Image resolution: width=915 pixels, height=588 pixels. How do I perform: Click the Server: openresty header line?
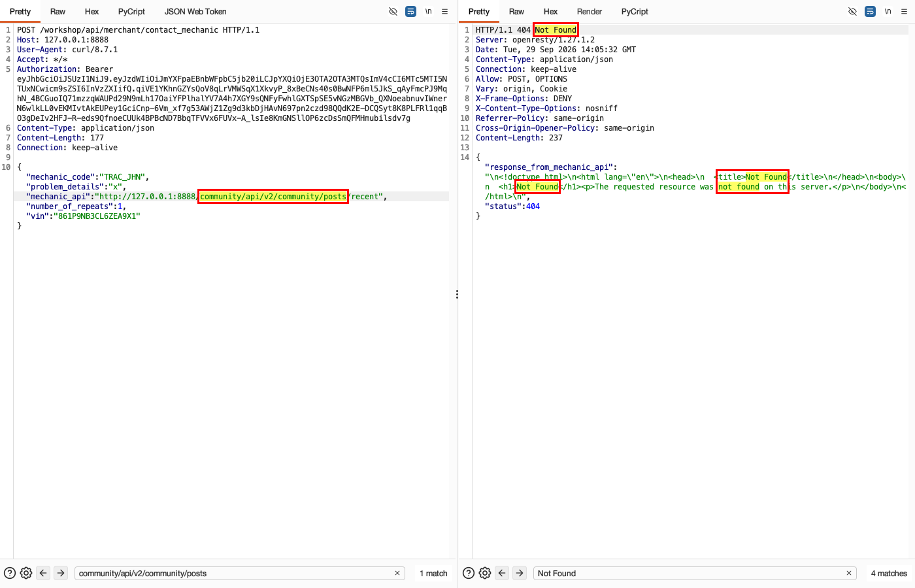coord(535,40)
